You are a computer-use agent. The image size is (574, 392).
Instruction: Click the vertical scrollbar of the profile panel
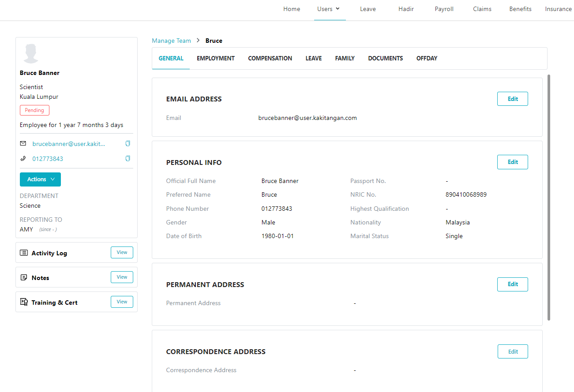[549, 197]
